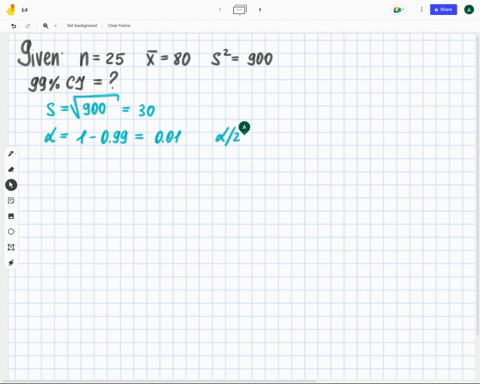The width and height of the screenshot is (480, 384).
Task: Select the Pen tool
Action: click(x=11, y=154)
